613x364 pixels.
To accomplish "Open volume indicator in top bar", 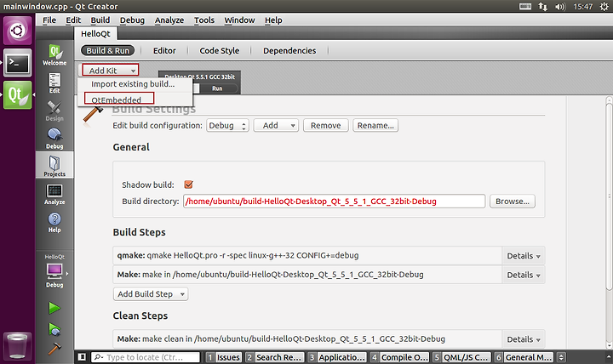I will tap(560, 7).
